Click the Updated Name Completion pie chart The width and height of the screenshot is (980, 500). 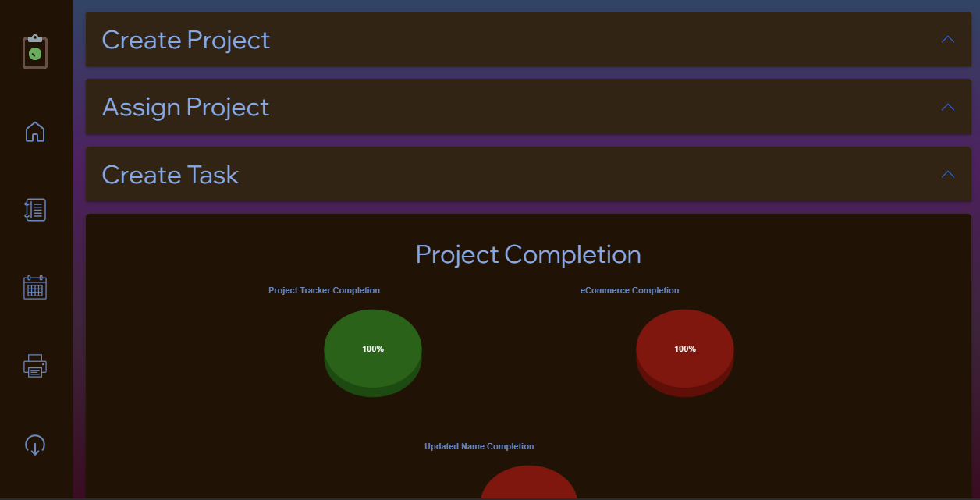click(528, 488)
